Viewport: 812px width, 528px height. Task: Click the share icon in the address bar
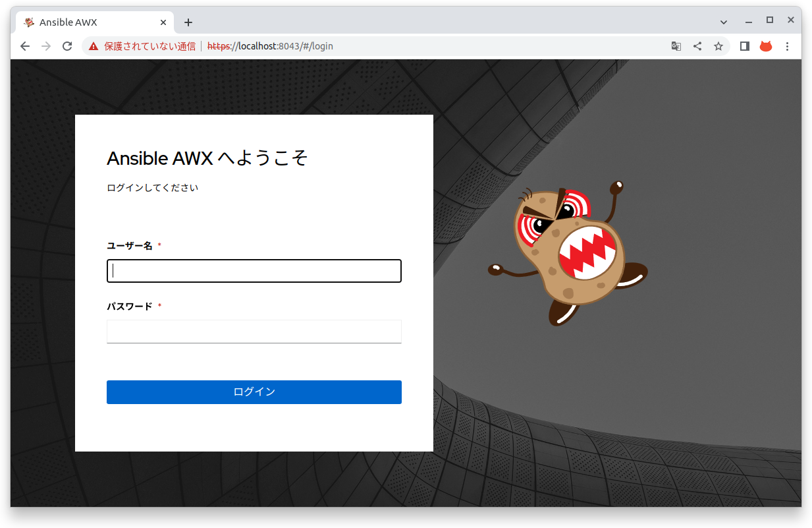point(697,46)
